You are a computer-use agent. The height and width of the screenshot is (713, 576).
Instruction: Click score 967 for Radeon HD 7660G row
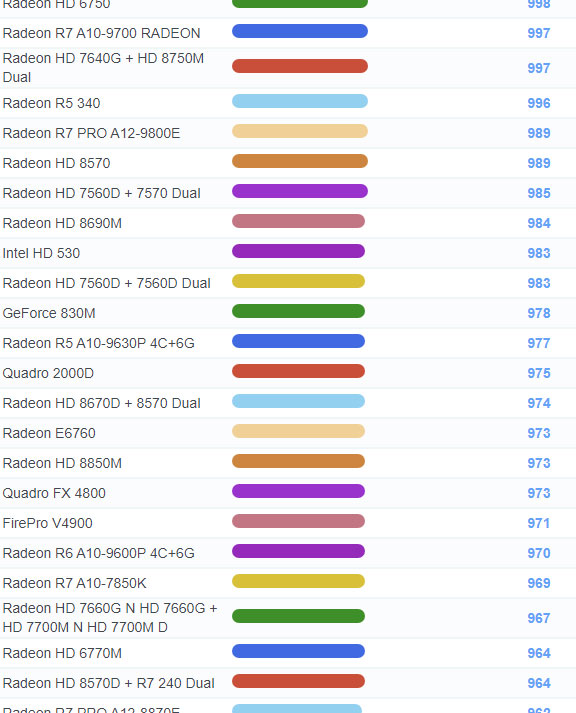pyautogui.click(x=539, y=618)
